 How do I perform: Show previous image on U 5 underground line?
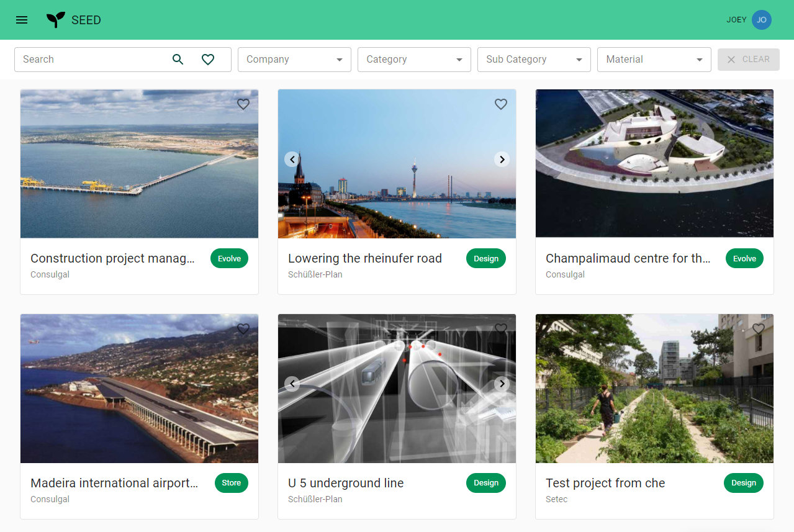(292, 384)
